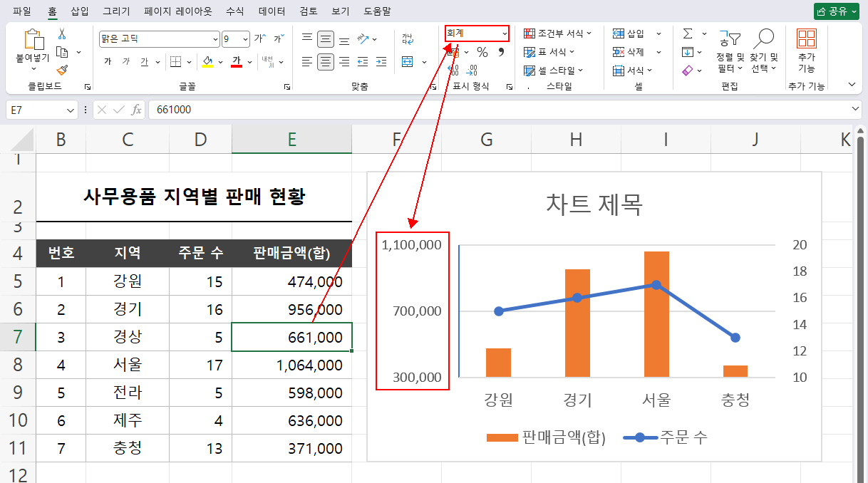Switch to the 데이터 tab
The height and width of the screenshot is (483, 868).
click(272, 11)
